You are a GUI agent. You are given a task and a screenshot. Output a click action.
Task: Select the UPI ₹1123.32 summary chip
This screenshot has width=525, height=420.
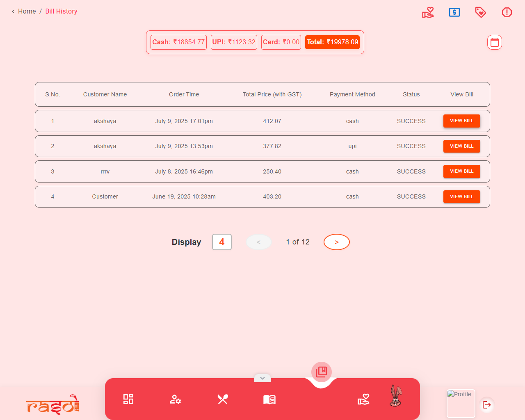[234, 42]
